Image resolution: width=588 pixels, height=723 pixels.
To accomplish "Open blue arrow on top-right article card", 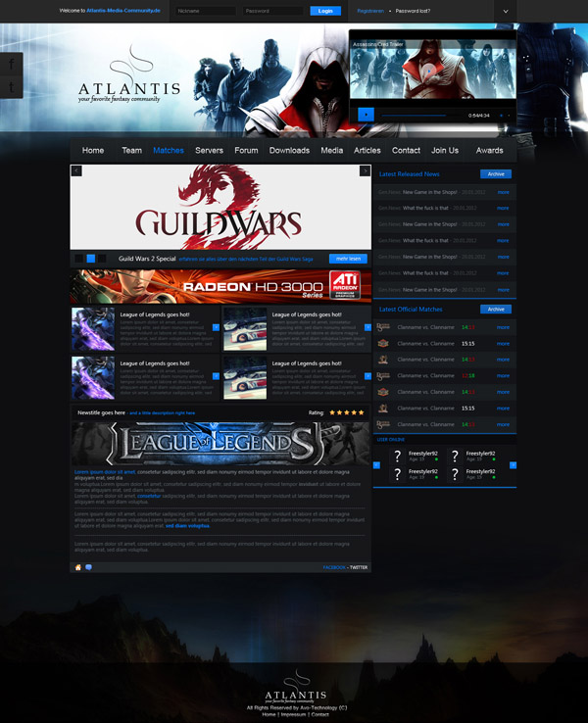I will (x=367, y=327).
